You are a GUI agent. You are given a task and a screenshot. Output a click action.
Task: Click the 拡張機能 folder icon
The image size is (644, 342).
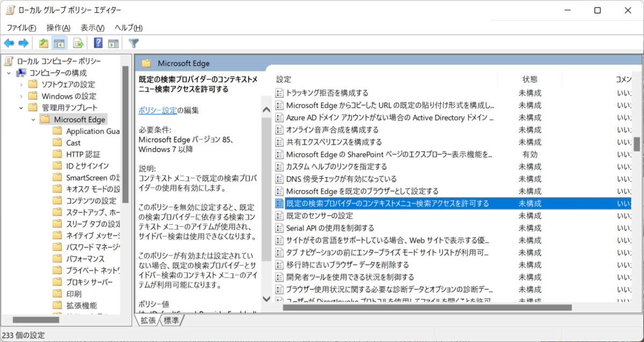(57, 305)
